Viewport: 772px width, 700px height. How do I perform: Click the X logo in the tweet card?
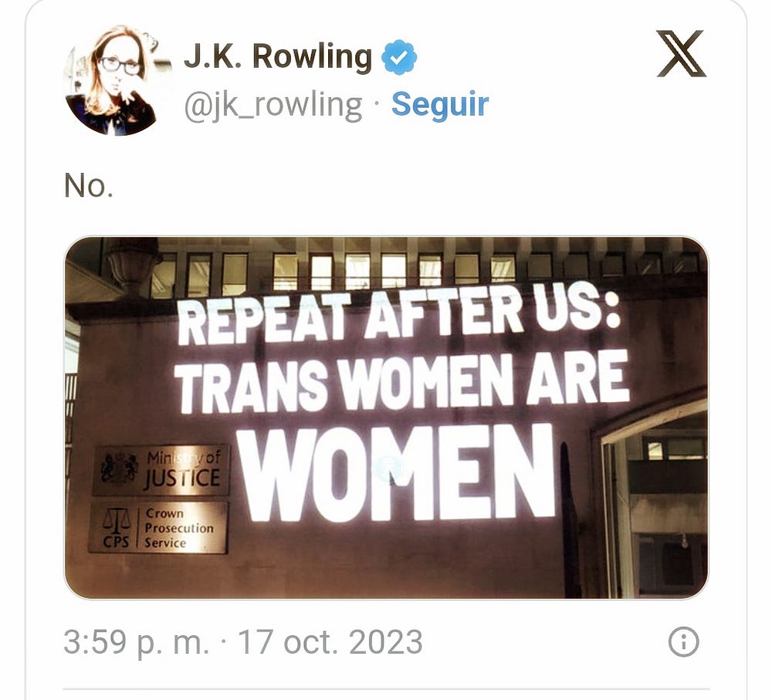point(682,54)
